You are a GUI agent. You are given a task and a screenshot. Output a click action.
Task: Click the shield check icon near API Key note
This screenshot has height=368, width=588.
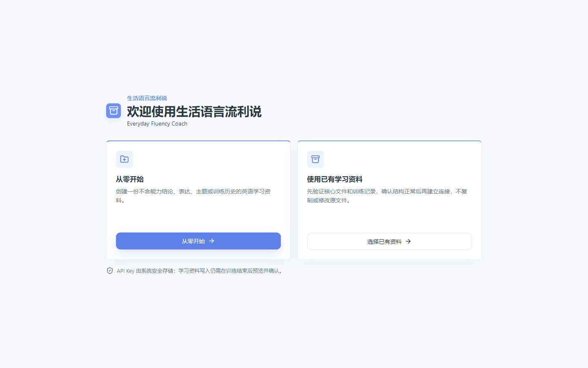110,271
